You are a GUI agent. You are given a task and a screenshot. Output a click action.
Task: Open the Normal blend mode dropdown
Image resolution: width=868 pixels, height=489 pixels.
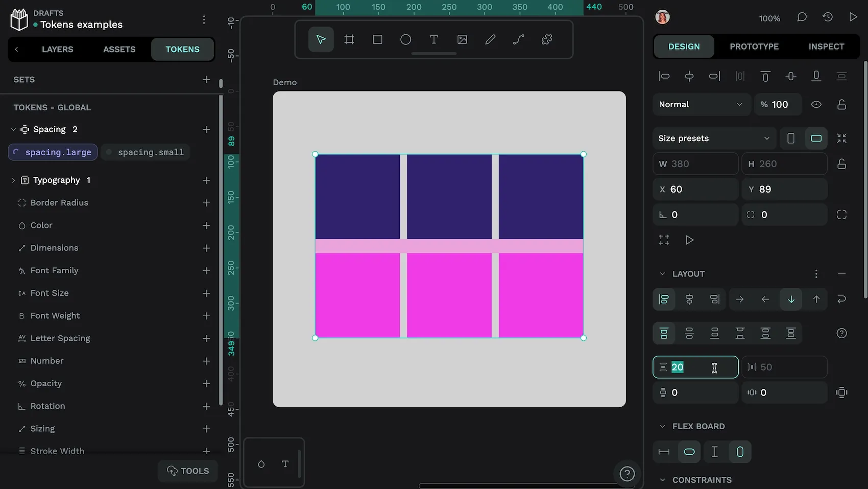pos(701,104)
